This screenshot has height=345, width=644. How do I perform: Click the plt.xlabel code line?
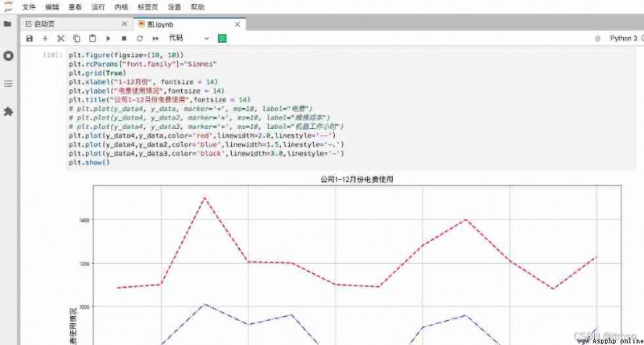[143, 82]
